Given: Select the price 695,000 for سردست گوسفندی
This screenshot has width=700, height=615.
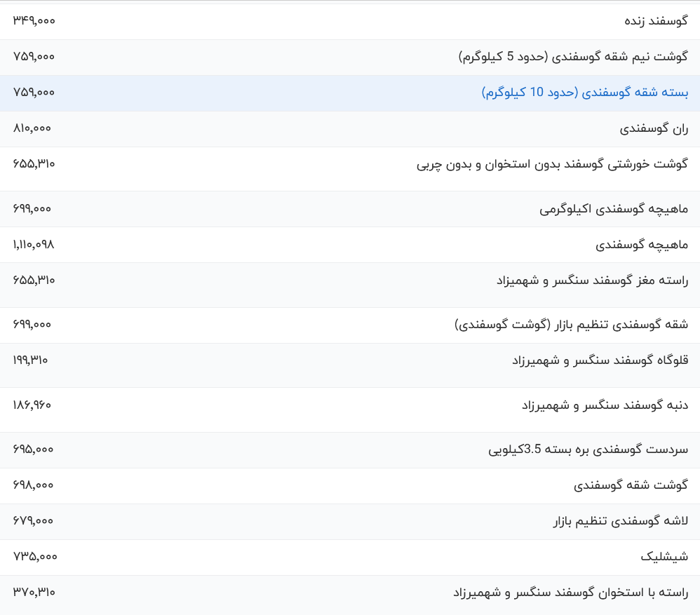Looking at the screenshot, I should (x=33, y=449).
